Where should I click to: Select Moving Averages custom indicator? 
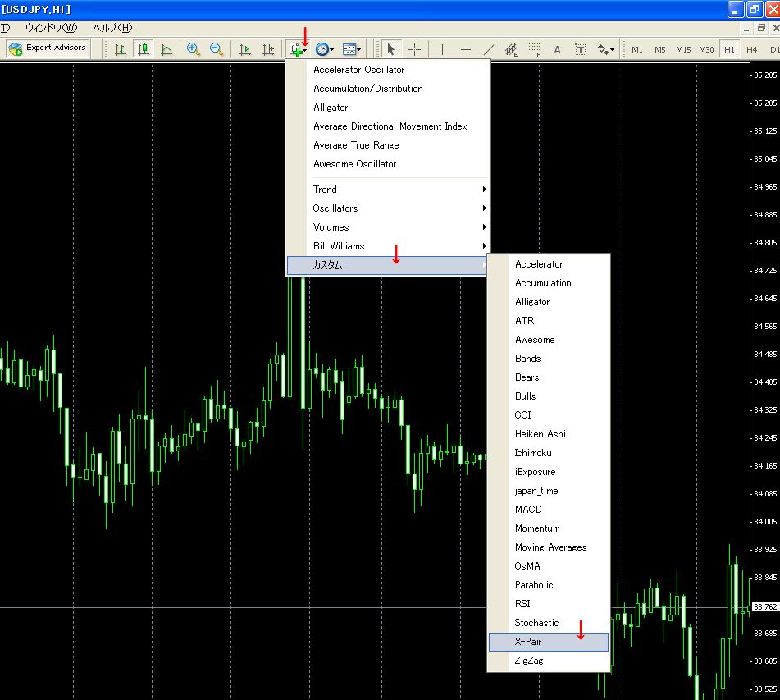pyautogui.click(x=549, y=547)
